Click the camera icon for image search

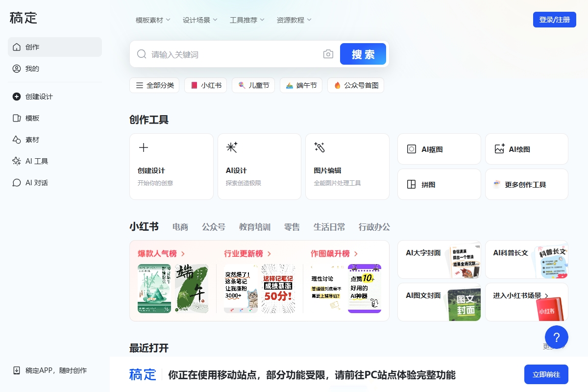(328, 54)
